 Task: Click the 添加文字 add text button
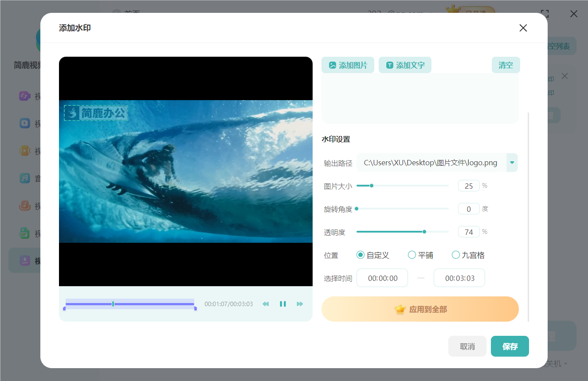point(405,65)
